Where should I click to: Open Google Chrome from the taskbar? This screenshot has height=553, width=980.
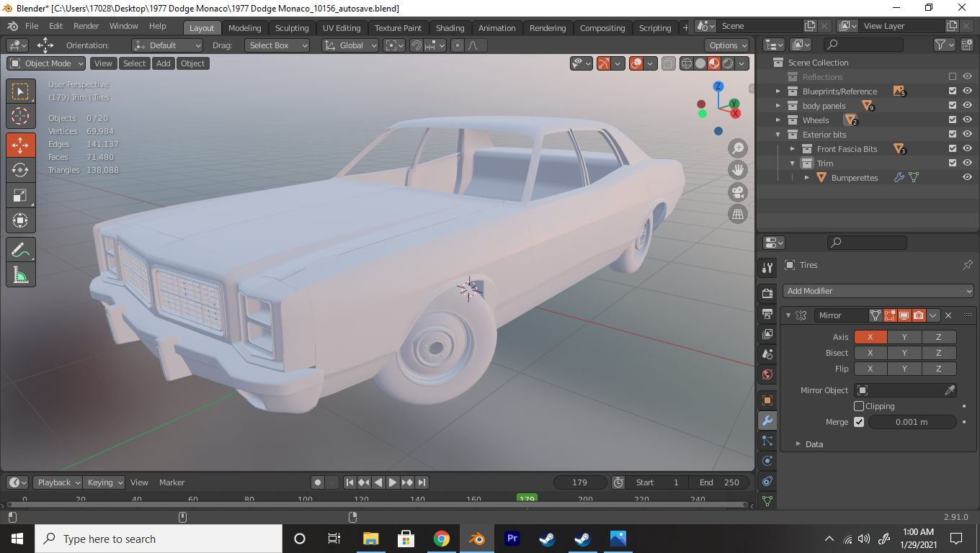coord(442,539)
